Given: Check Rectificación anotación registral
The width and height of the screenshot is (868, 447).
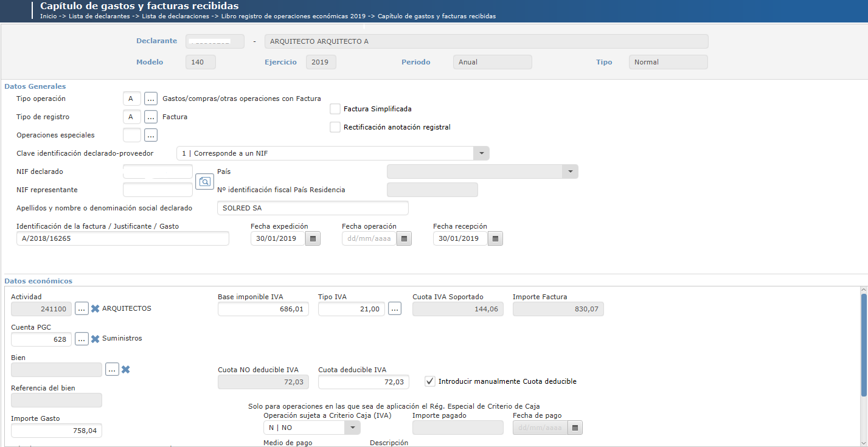Looking at the screenshot, I should 335,127.
